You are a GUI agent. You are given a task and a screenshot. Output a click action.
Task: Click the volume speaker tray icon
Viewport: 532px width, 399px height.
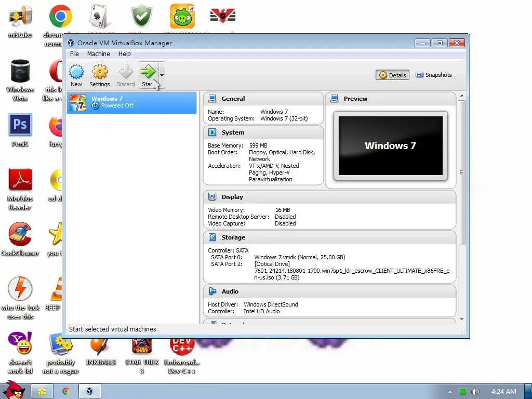tap(475, 392)
